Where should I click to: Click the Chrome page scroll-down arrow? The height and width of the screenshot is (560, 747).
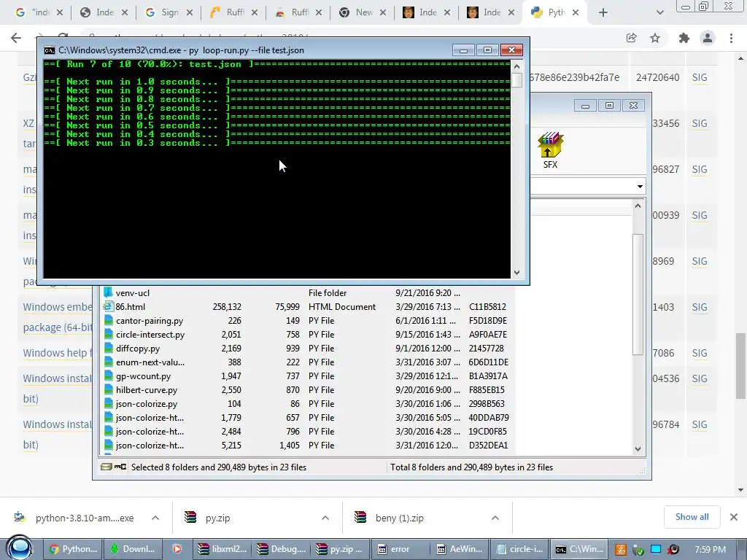[x=740, y=490]
